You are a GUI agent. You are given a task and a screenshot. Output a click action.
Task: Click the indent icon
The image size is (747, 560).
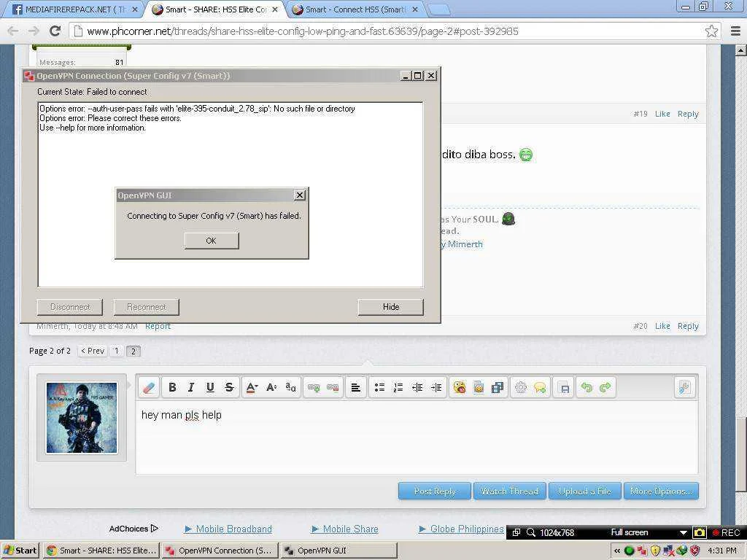pyautogui.click(x=436, y=388)
